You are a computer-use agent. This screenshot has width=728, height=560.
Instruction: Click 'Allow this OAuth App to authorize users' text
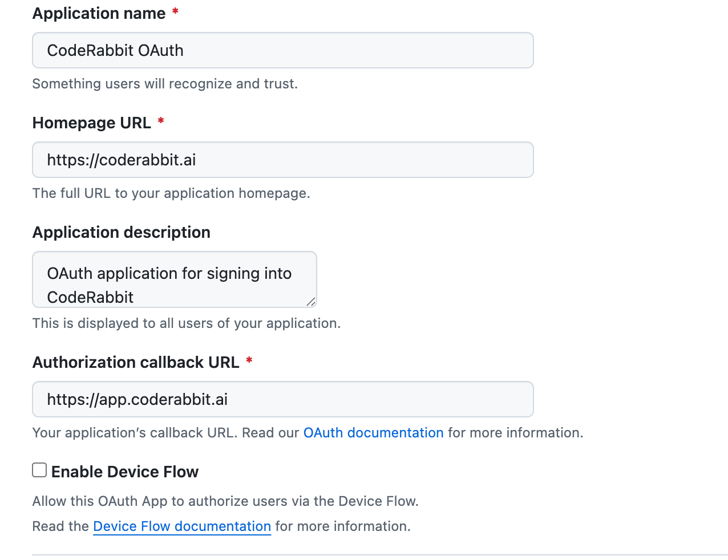pyautogui.click(x=225, y=501)
